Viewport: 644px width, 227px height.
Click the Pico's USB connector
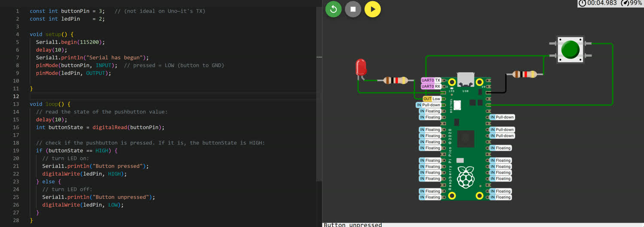coord(466,81)
